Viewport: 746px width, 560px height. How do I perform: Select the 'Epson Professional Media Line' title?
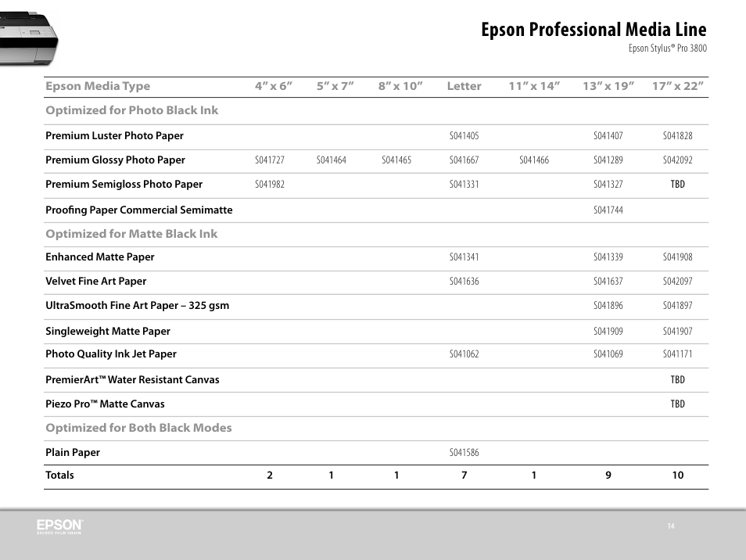594,30
